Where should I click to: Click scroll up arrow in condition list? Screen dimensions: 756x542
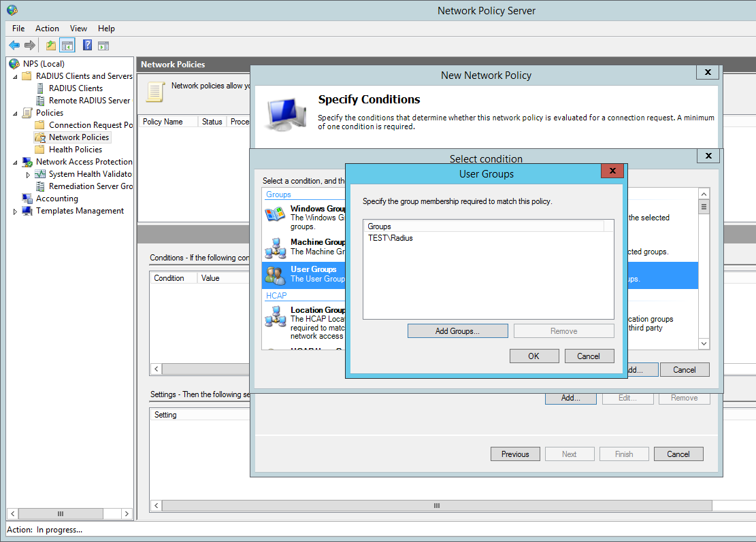pos(704,194)
